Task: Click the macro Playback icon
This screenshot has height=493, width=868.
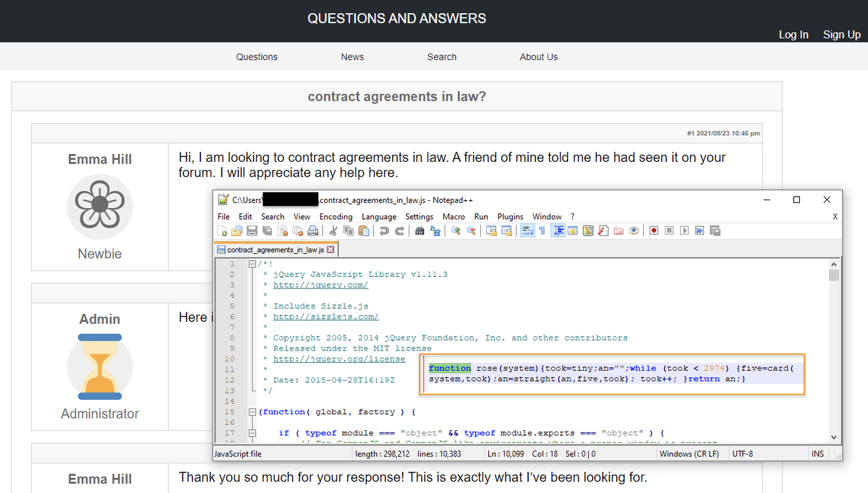Action: pyautogui.click(x=684, y=231)
